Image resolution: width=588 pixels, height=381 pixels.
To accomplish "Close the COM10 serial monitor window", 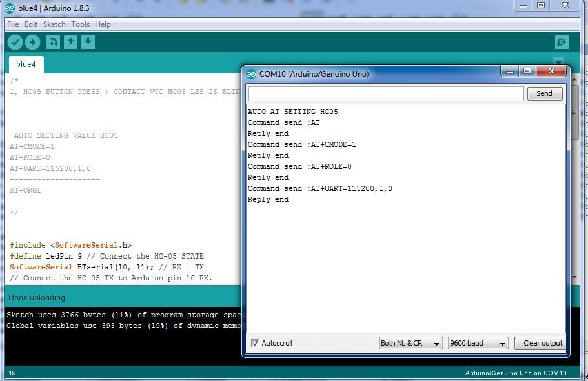I will tap(551, 72).
